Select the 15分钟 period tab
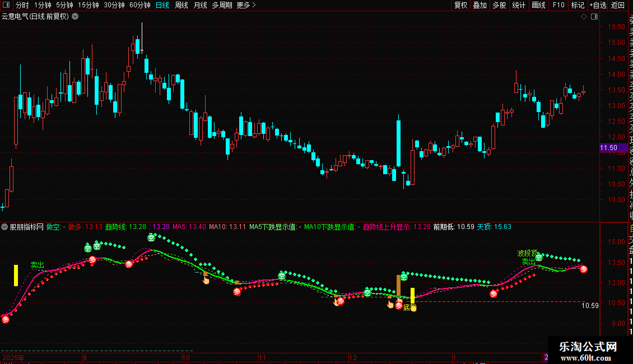The height and width of the screenshot is (364, 633). pos(89,5)
